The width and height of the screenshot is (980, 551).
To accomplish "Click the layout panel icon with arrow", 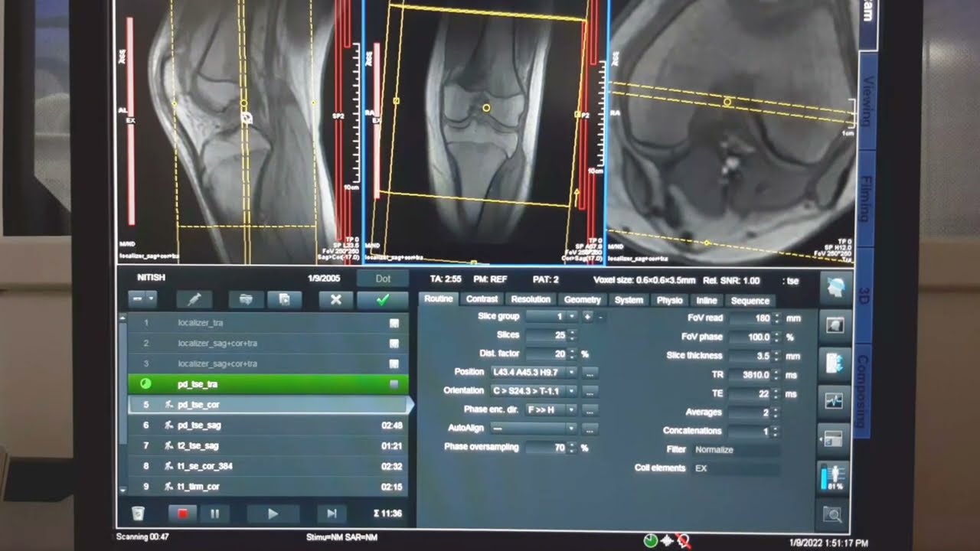I will [x=832, y=439].
